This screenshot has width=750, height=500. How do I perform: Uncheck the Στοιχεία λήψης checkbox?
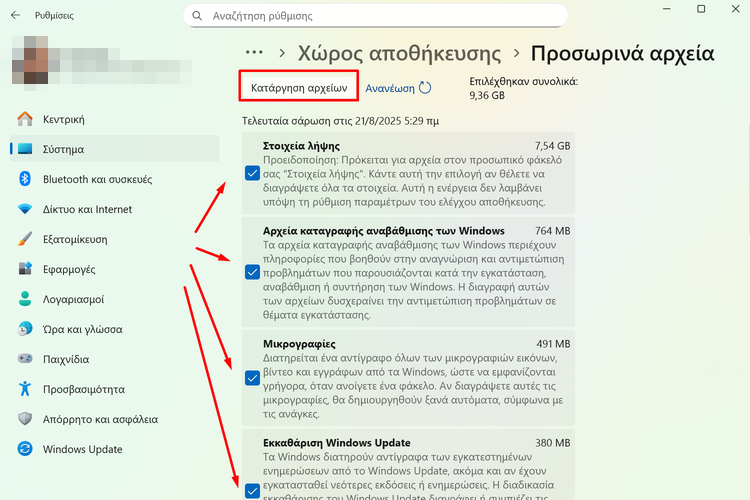(x=252, y=173)
